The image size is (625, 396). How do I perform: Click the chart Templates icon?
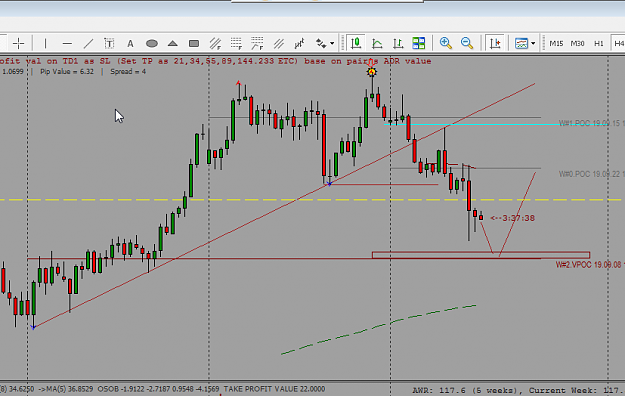[x=521, y=43]
